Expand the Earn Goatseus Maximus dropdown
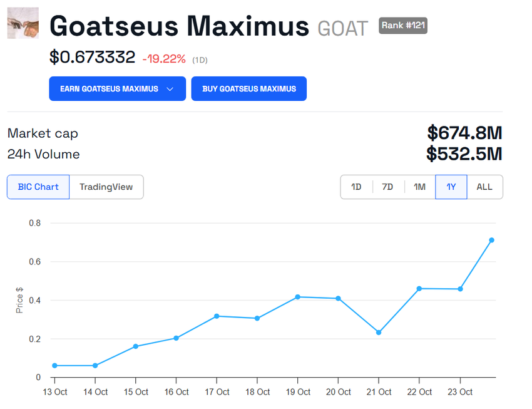 tap(117, 89)
